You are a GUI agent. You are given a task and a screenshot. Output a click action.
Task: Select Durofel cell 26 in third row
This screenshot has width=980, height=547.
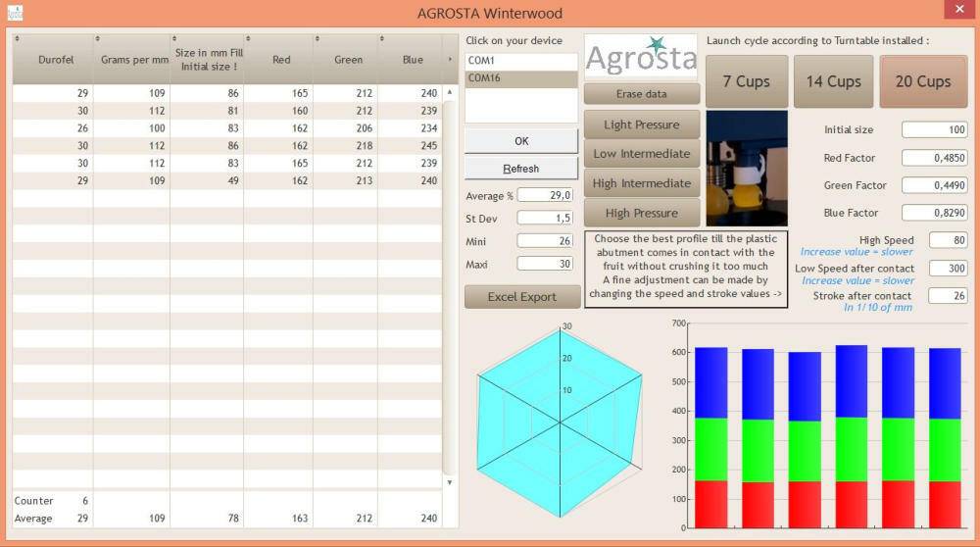click(x=53, y=128)
